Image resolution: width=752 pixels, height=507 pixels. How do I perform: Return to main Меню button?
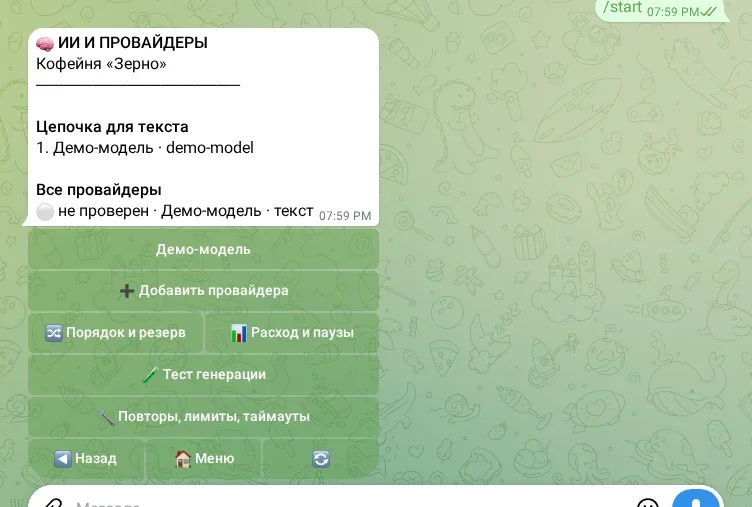[x=204, y=459]
